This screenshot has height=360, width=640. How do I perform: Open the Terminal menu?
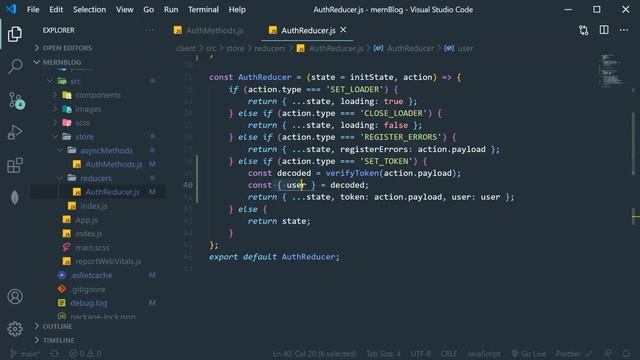point(203,9)
